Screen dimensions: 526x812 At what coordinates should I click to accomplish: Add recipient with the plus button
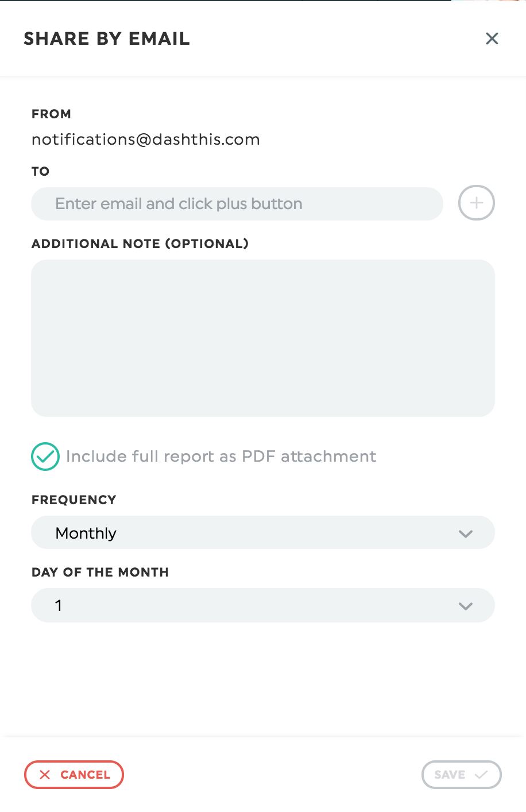[x=477, y=203]
